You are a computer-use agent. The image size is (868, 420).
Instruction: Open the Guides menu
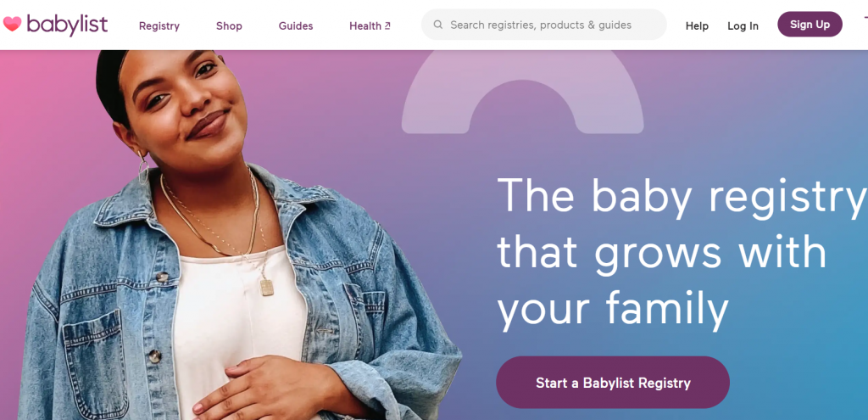(296, 26)
